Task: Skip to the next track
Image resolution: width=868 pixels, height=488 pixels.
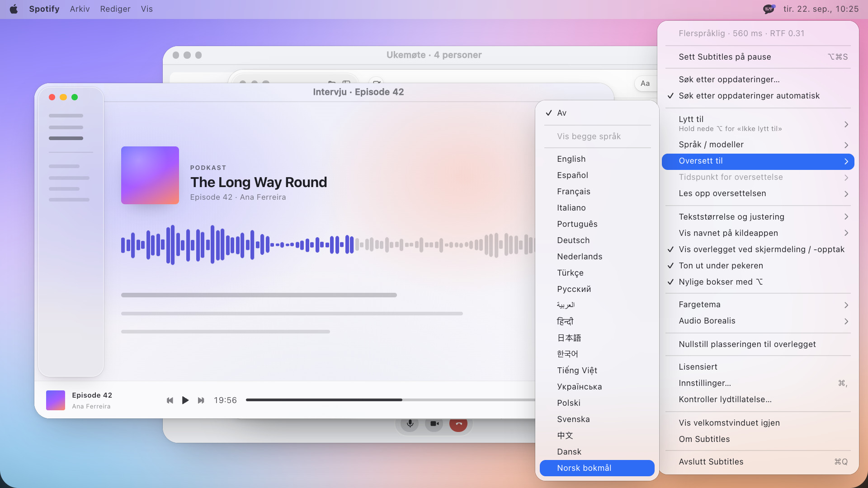Action: (x=201, y=400)
